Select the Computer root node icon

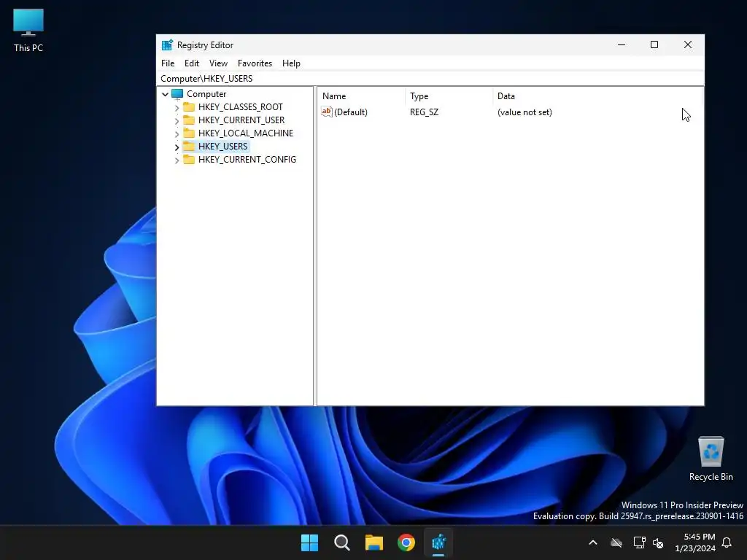pyautogui.click(x=177, y=94)
